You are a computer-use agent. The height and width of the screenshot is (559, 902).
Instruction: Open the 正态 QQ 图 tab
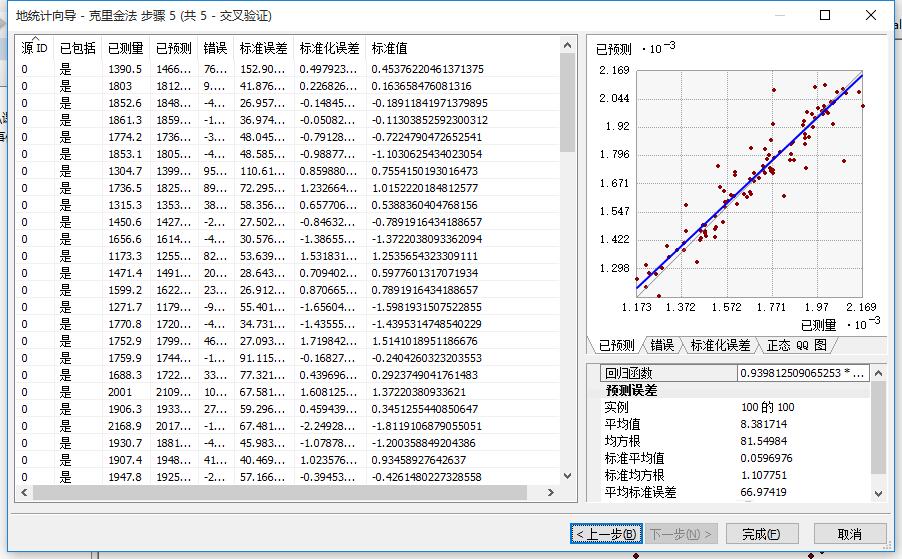click(796, 345)
